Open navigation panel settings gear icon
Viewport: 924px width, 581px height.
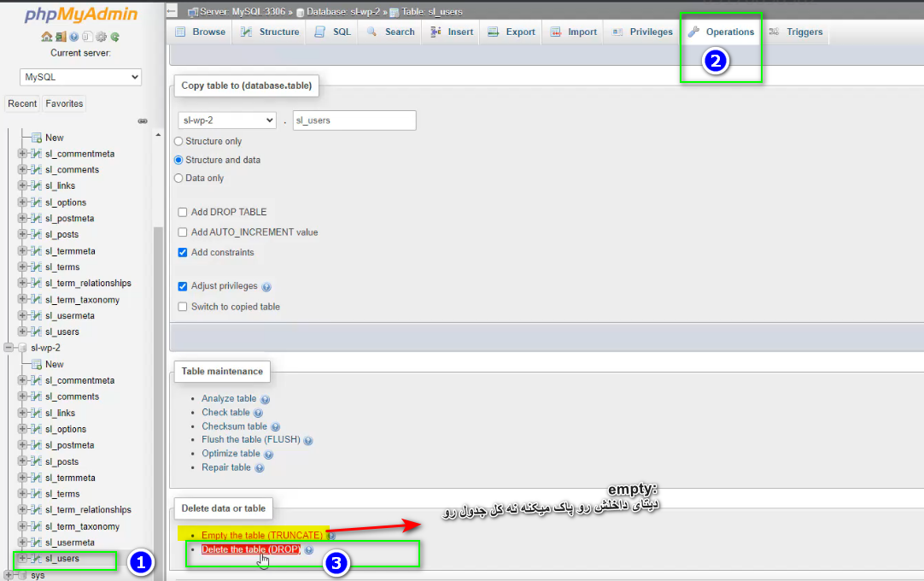102,37
